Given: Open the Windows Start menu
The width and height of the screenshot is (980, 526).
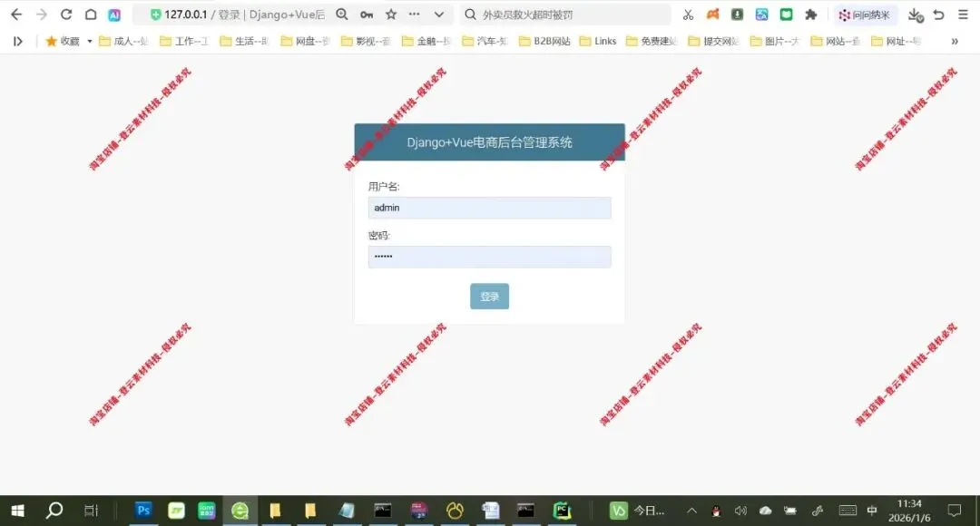Looking at the screenshot, I should coord(17,511).
